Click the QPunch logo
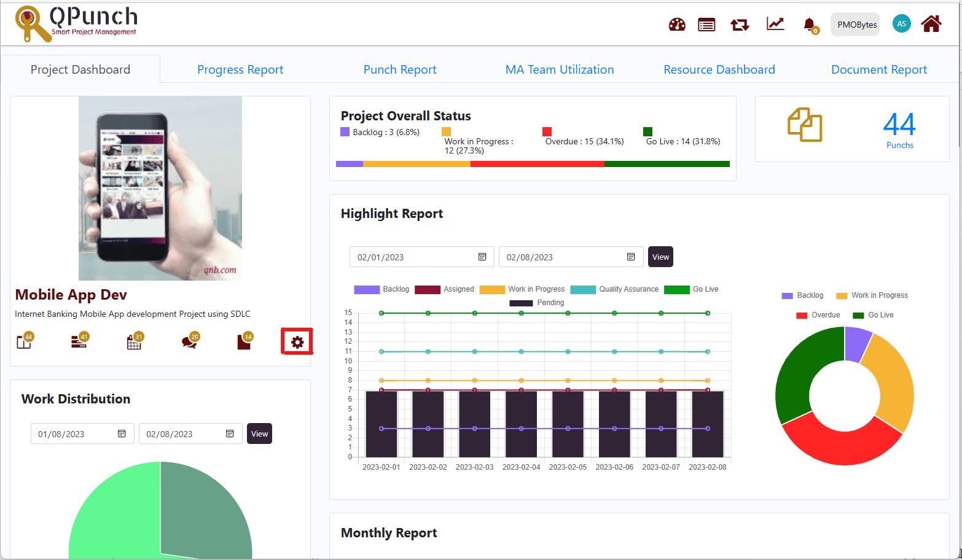The width and height of the screenshot is (962, 560). click(x=76, y=23)
